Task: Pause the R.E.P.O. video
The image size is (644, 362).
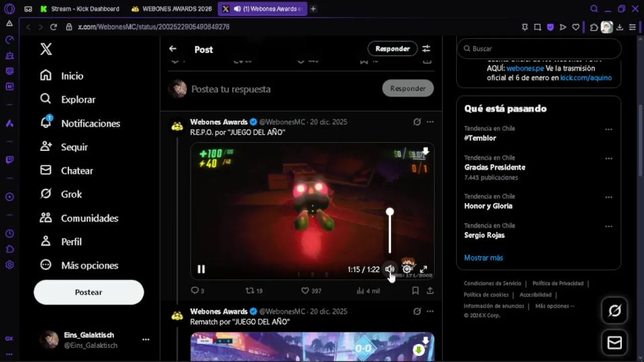Action: tap(201, 269)
